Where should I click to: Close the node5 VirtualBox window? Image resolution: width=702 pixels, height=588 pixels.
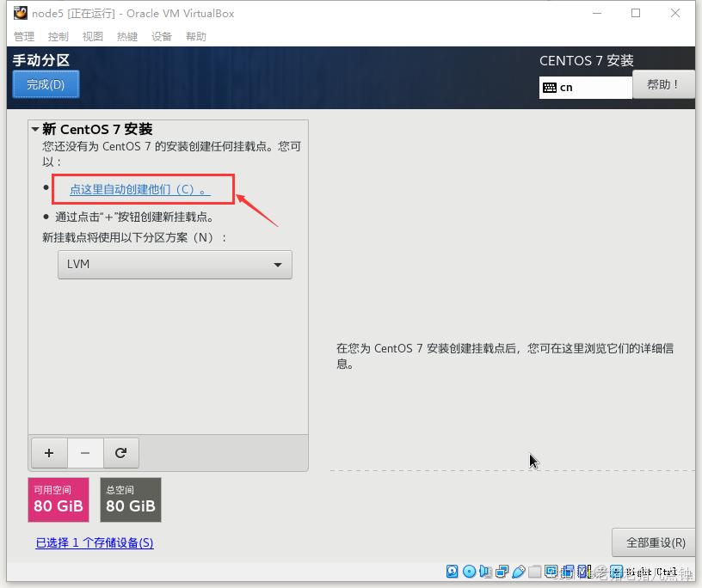tap(675, 13)
